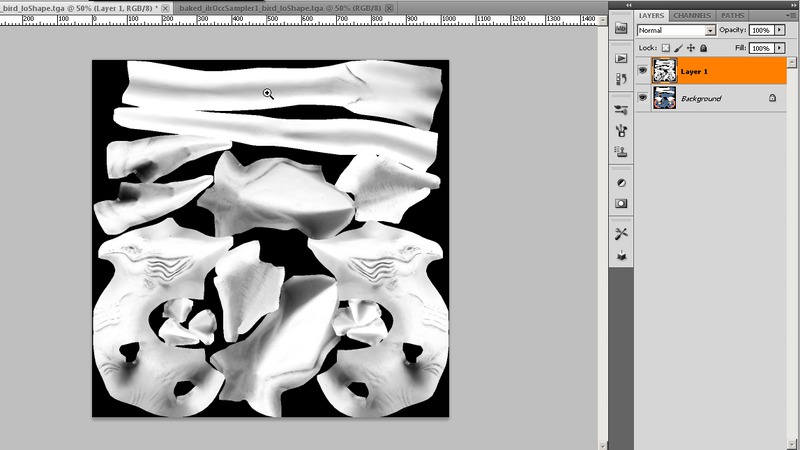Open the Mini Bridge panel icon
The width and height of the screenshot is (800, 450).
click(621, 29)
